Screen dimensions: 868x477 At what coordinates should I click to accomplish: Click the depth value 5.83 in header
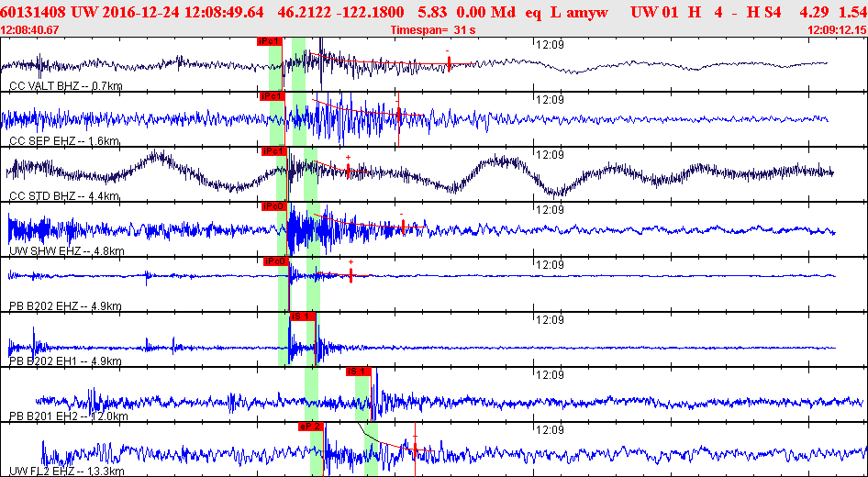(x=433, y=12)
